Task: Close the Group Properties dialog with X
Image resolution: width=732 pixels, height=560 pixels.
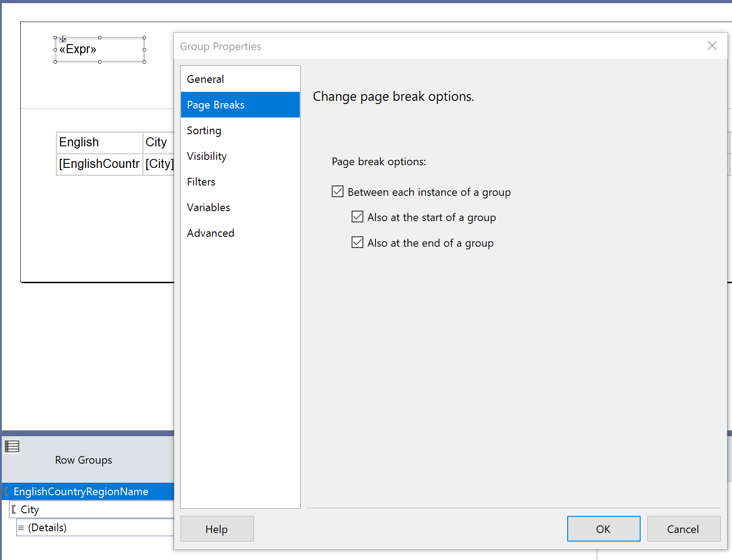Action: pos(712,45)
